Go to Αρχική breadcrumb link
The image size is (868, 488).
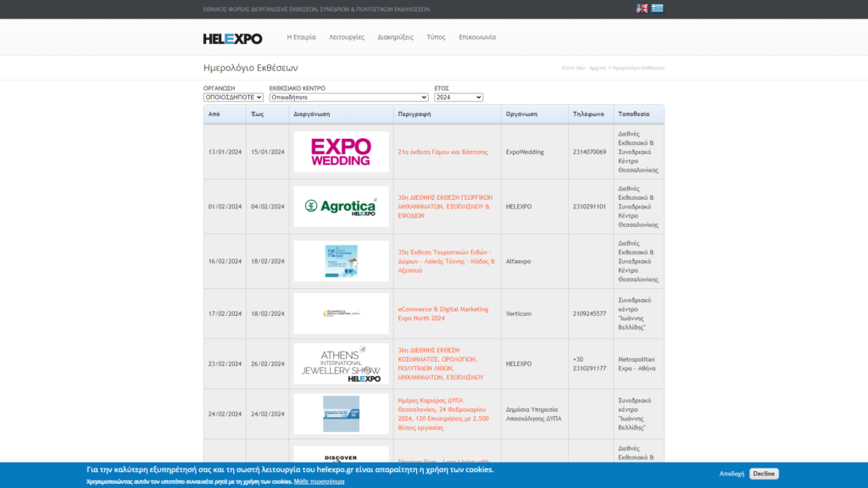[x=597, y=68]
